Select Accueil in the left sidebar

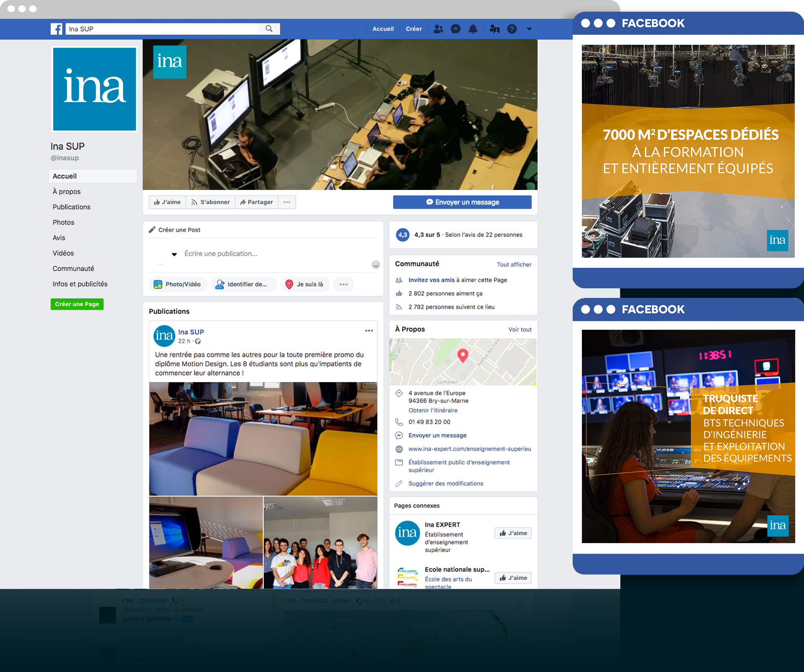coord(93,176)
